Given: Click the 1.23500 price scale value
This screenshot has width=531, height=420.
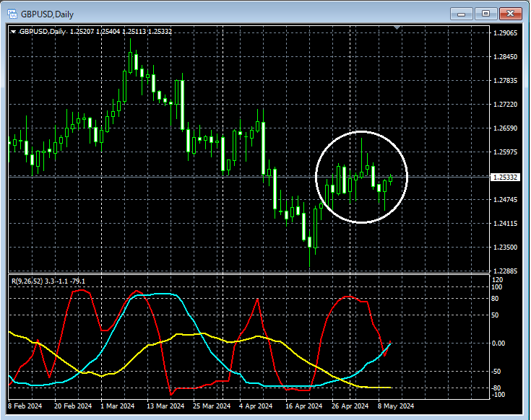Looking at the screenshot, I should tap(505, 248).
